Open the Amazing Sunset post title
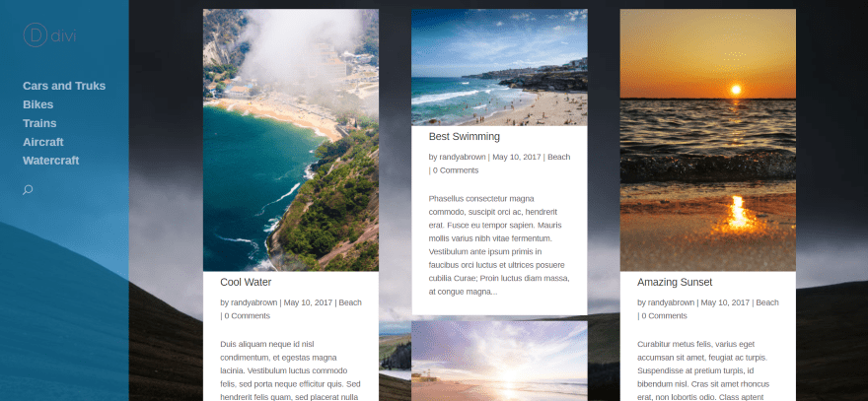Screen dimensions: 868x401 point(675,282)
